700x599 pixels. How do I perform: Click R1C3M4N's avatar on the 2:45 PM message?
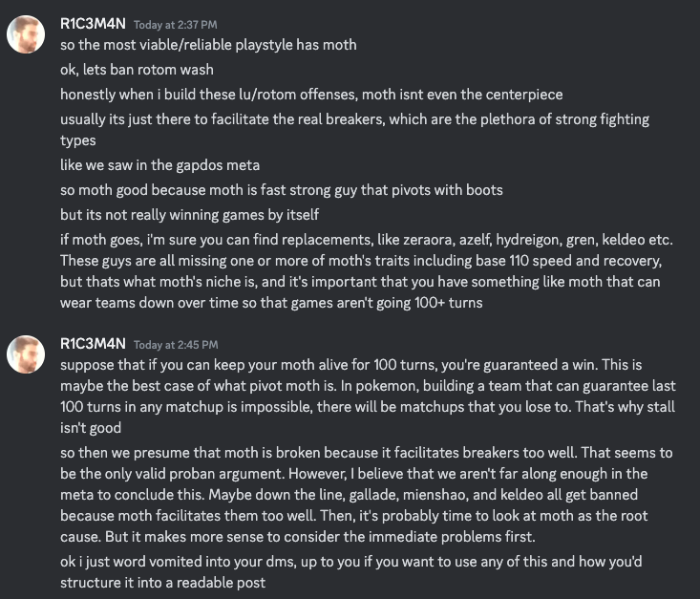tap(26, 354)
